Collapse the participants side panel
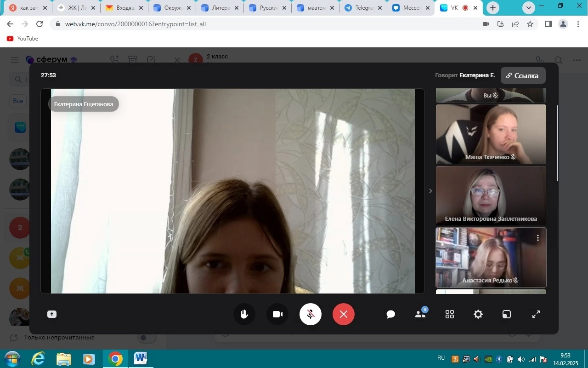This screenshot has height=368, width=588. [x=430, y=191]
